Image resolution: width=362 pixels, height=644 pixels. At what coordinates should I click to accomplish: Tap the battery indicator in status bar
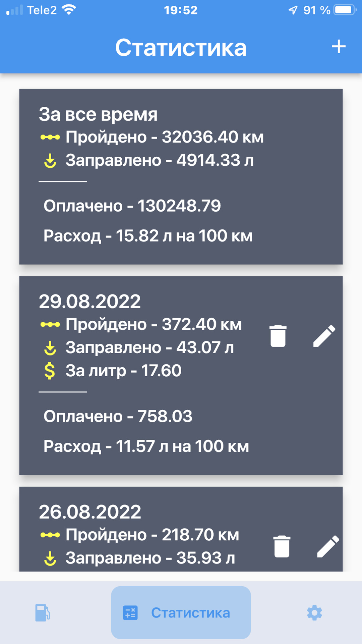pos(345,10)
